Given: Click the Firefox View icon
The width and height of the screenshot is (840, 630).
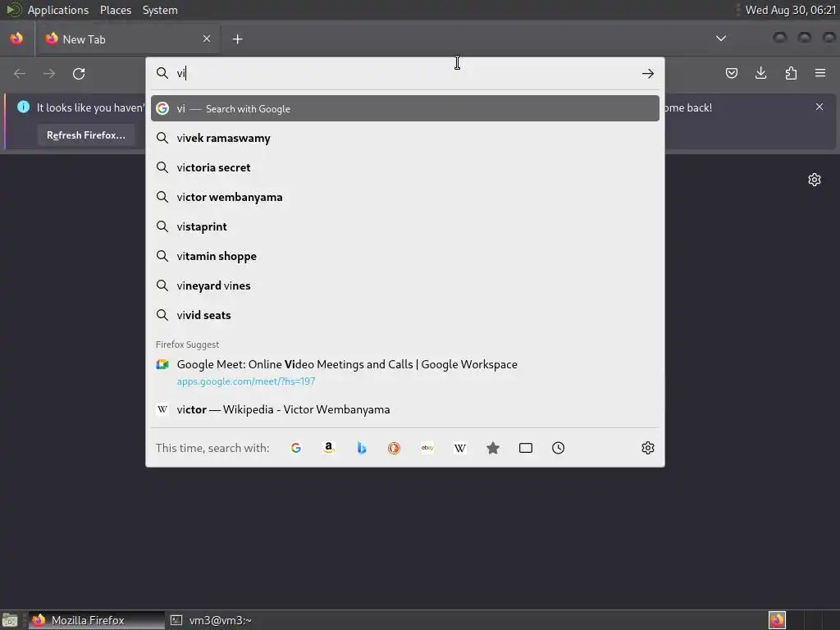Looking at the screenshot, I should [x=16, y=39].
